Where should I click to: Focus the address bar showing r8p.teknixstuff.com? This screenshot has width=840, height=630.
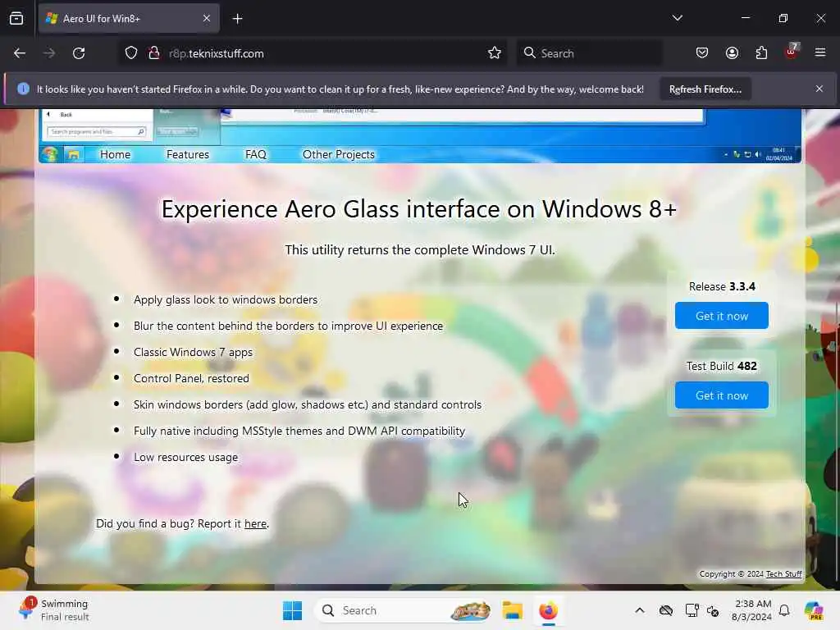pos(311,53)
